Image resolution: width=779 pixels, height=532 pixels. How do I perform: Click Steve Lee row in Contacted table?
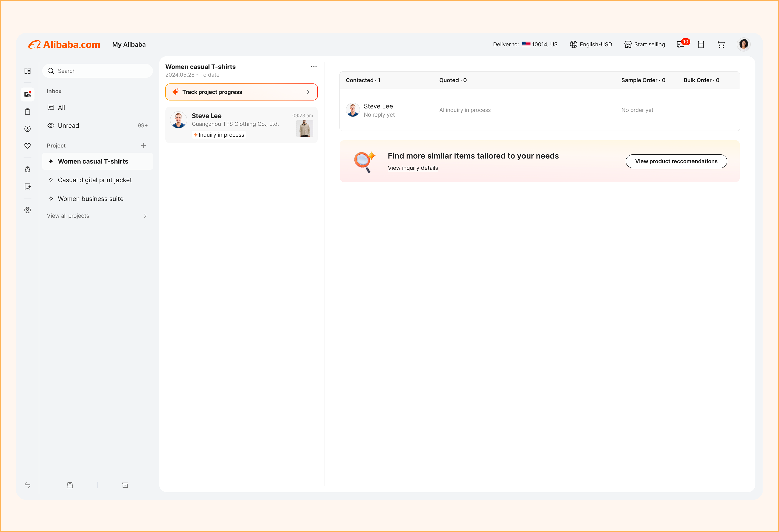[x=539, y=110]
